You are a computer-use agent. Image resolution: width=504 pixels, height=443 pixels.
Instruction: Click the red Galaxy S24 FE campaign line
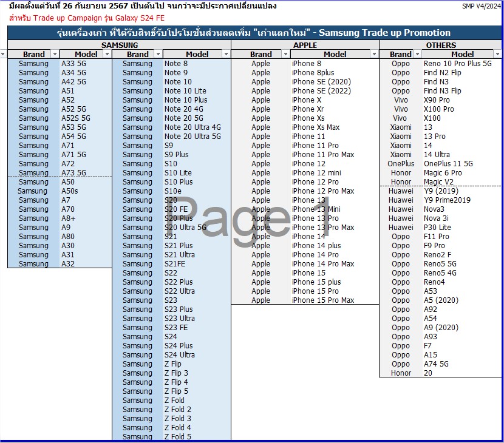click(x=87, y=18)
